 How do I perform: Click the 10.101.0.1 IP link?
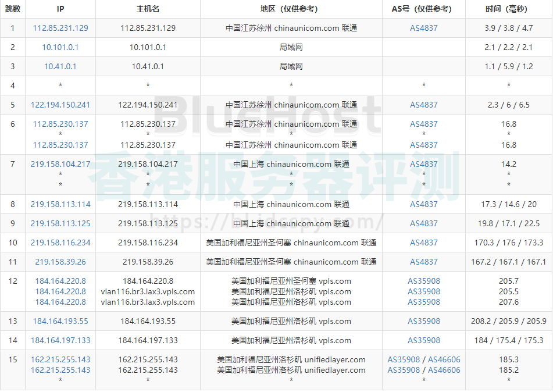(x=60, y=47)
